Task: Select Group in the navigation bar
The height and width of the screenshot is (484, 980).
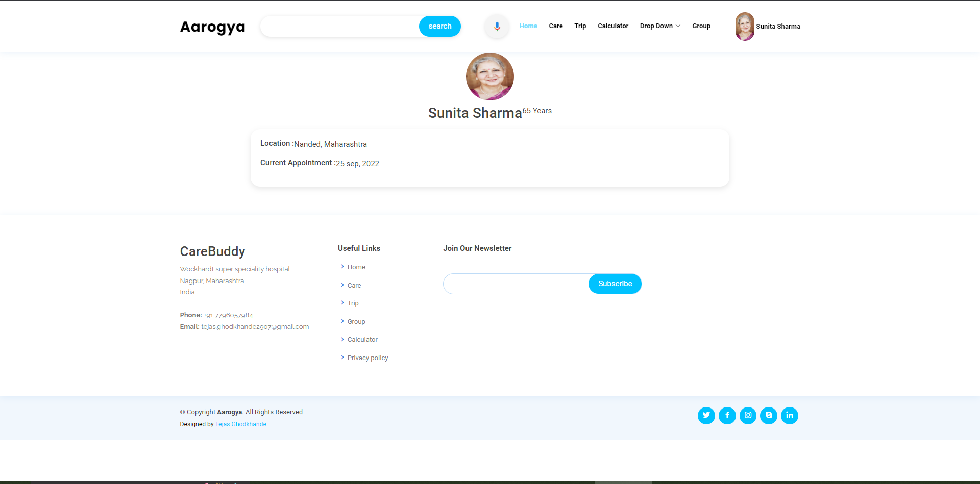Action: click(701, 26)
